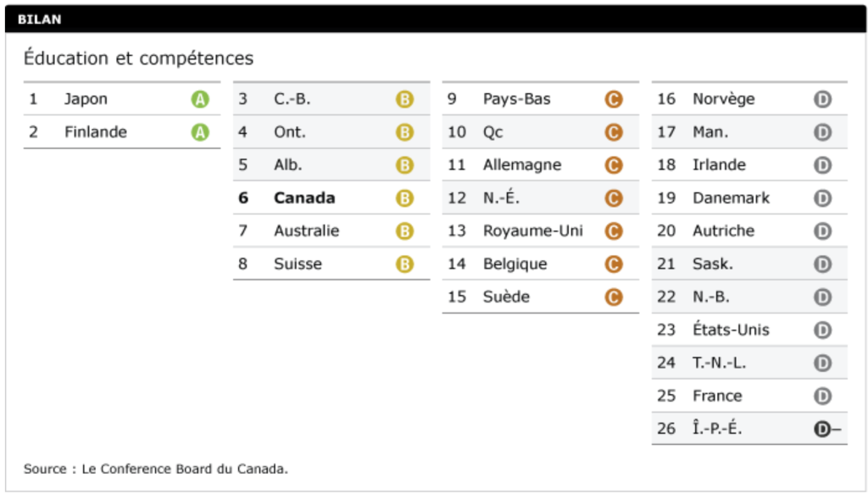Click the C grade badge next to Qc
This screenshot has width=868, height=494.
coord(613,132)
